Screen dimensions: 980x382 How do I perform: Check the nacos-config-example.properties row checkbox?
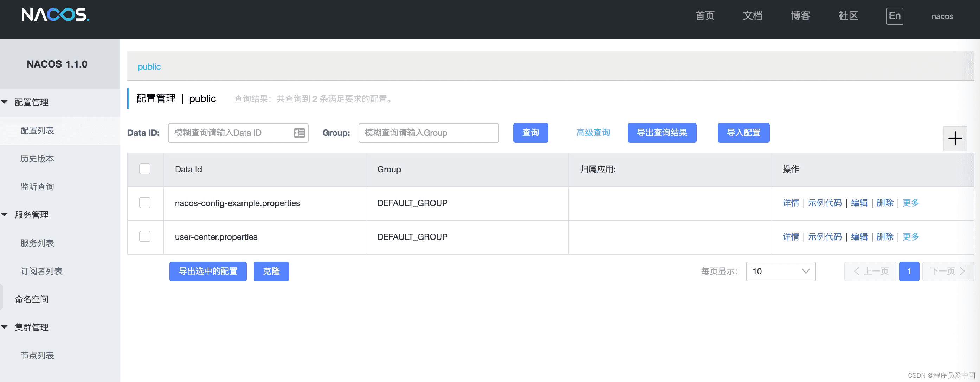[x=144, y=203]
